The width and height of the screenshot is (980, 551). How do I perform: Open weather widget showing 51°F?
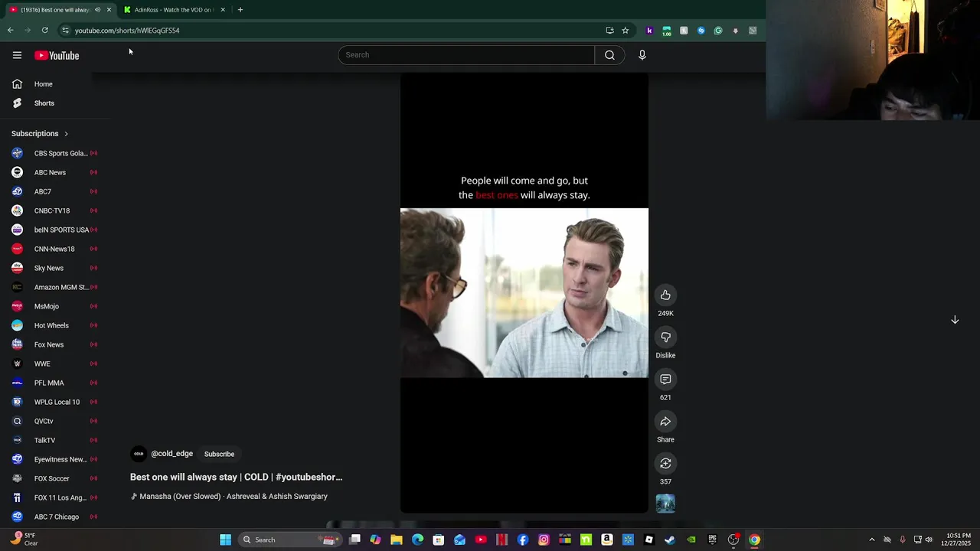(23, 540)
